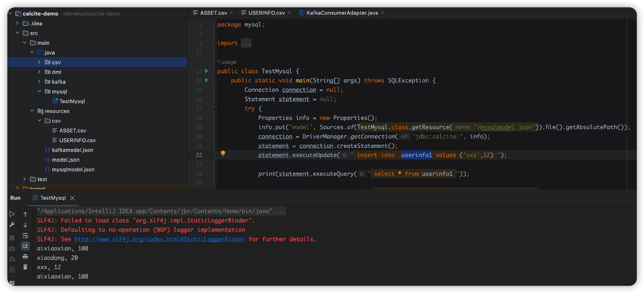Toggle scroll to end of console

pos(25,246)
